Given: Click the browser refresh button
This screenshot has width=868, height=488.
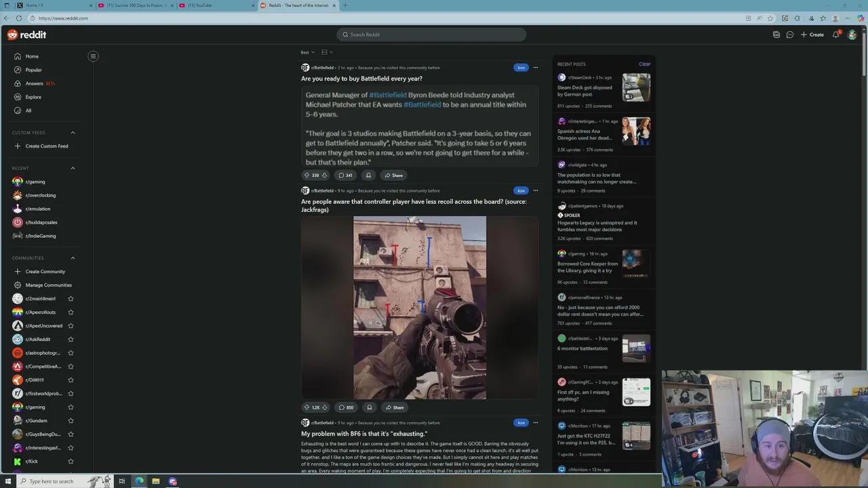Looking at the screenshot, I should [19, 18].
